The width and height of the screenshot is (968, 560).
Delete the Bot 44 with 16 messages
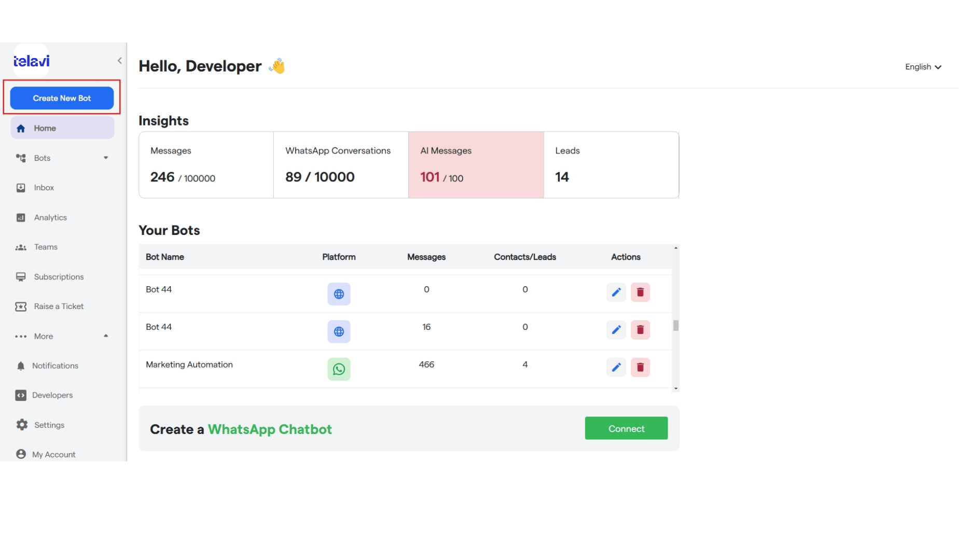point(640,330)
